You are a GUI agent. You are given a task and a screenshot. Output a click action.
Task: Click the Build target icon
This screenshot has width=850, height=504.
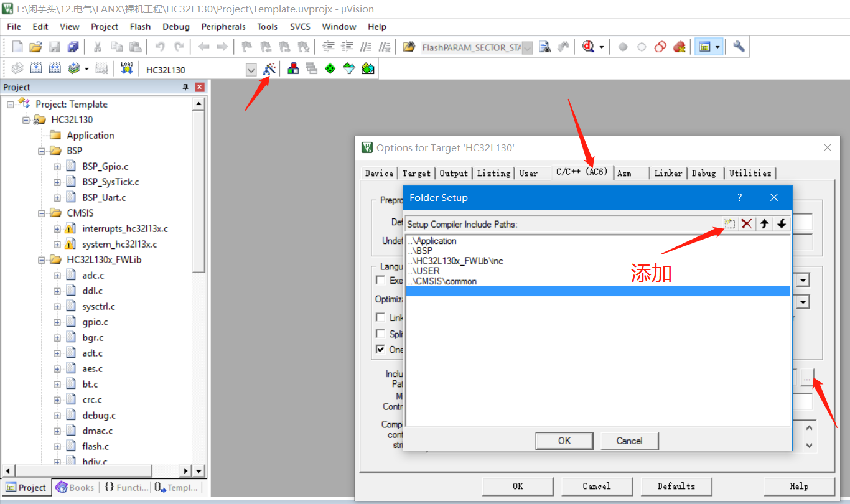36,69
